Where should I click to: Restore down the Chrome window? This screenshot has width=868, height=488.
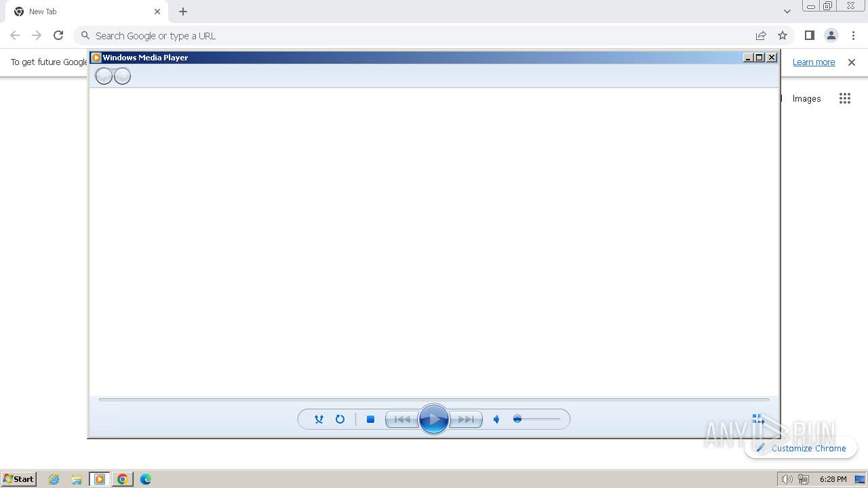[828, 6]
